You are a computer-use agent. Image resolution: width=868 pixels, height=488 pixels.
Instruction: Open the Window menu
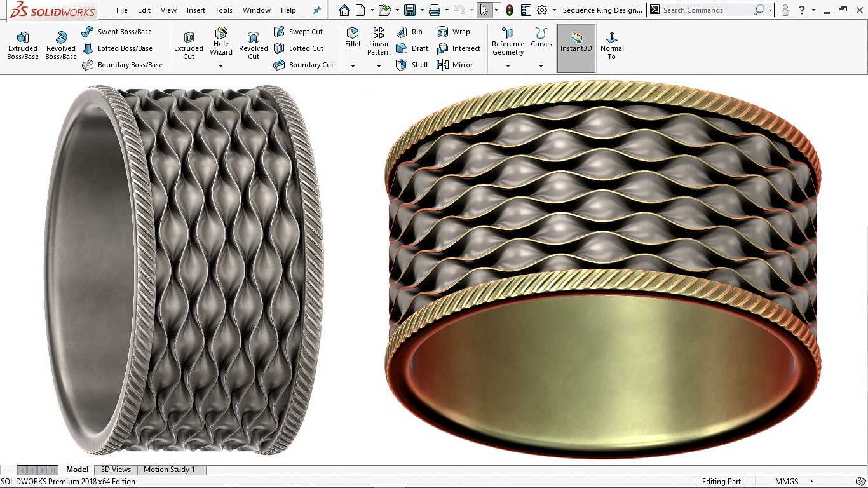point(257,10)
